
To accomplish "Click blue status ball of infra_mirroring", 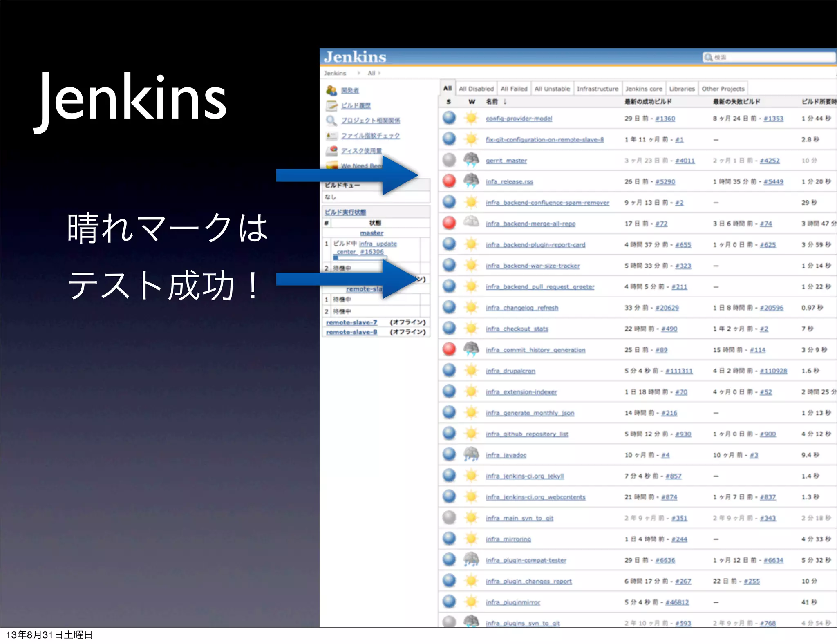I will (x=449, y=539).
